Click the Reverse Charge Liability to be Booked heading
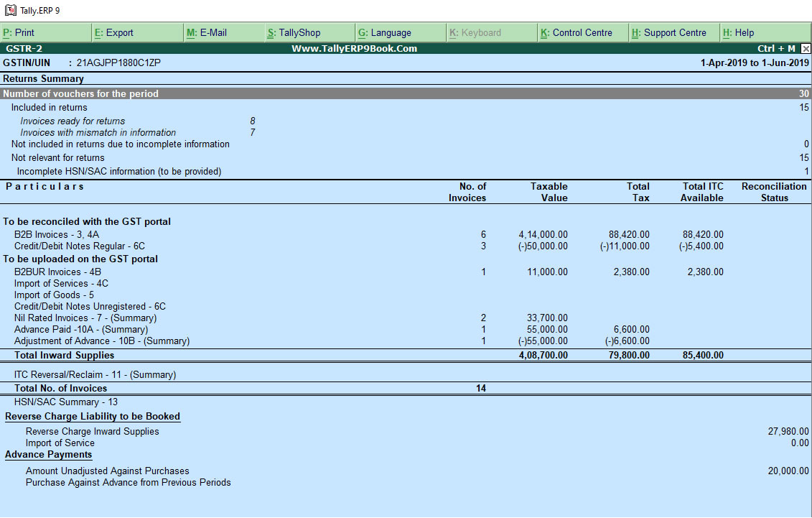 pyautogui.click(x=93, y=417)
